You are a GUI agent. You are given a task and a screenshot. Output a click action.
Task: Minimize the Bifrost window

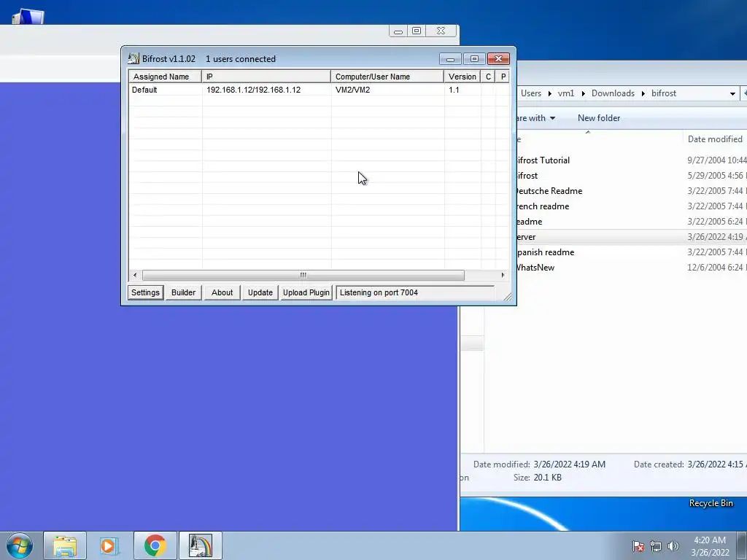(450, 58)
